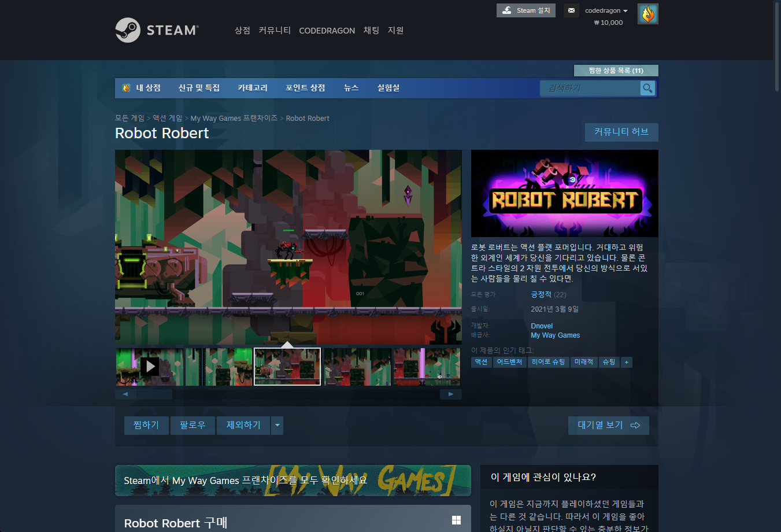Open the 커뮤니티 허브 button
The height and width of the screenshot is (532, 781).
click(x=621, y=132)
